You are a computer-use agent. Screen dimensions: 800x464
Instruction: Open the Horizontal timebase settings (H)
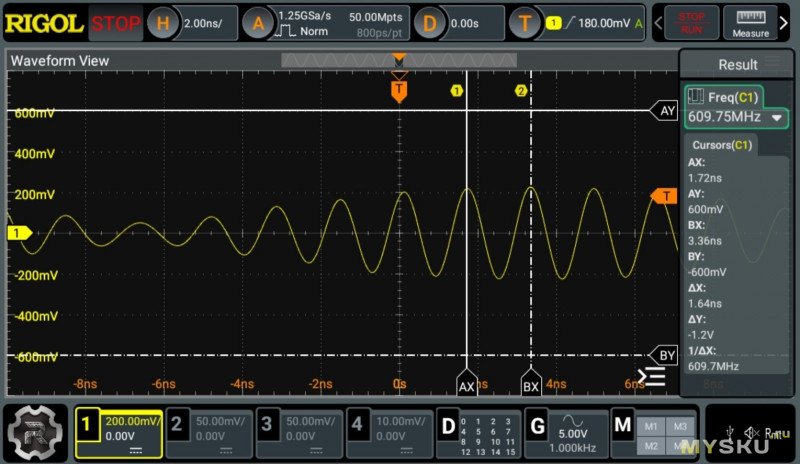click(x=166, y=23)
